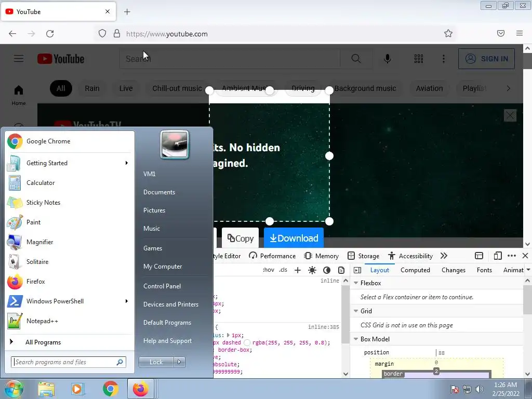Open the Storage devtools tab
Viewport: 532px width, 399px height.
(x=363, y=256)
